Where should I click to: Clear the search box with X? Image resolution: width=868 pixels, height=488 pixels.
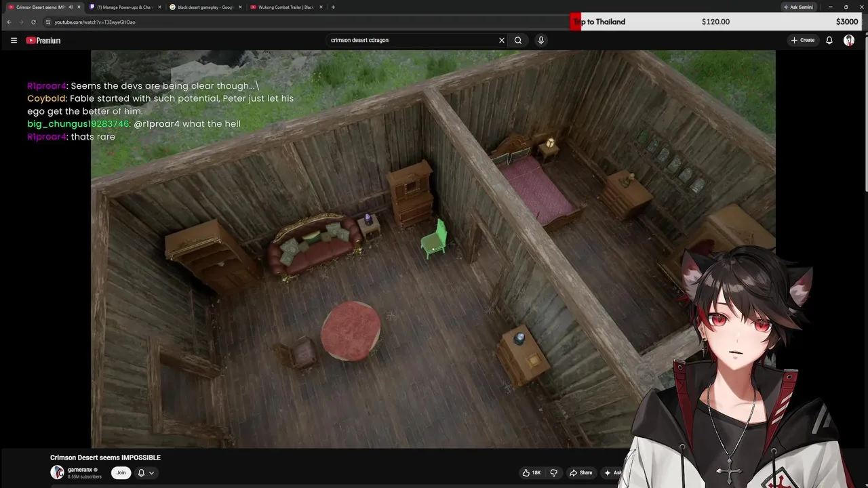pyautogui.click(x=502, y=40)
